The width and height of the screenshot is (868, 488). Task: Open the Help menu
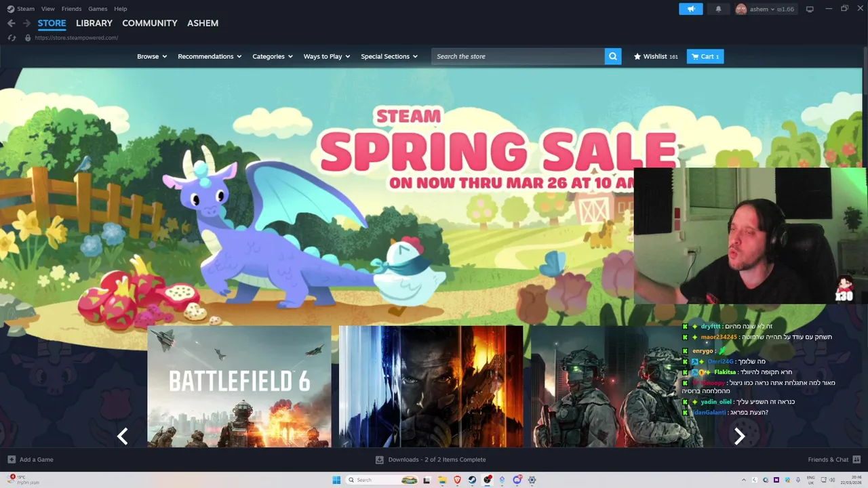pos(121,9)
